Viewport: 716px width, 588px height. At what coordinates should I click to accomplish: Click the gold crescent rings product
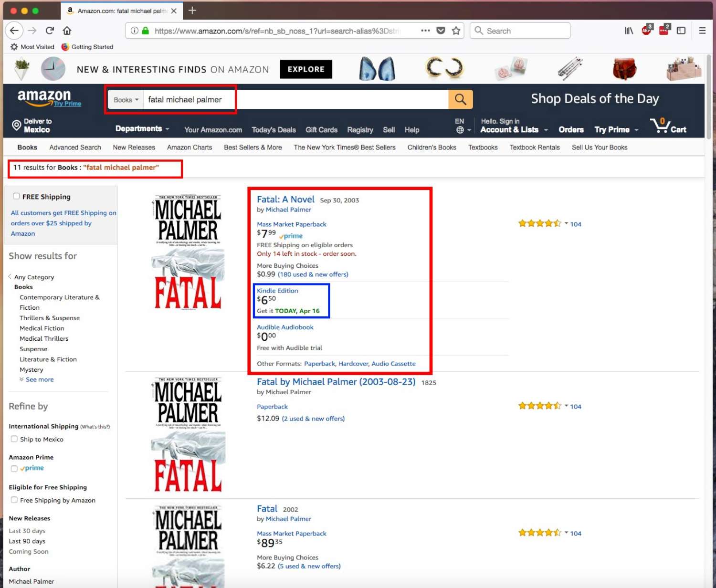[x=444, y=68]
